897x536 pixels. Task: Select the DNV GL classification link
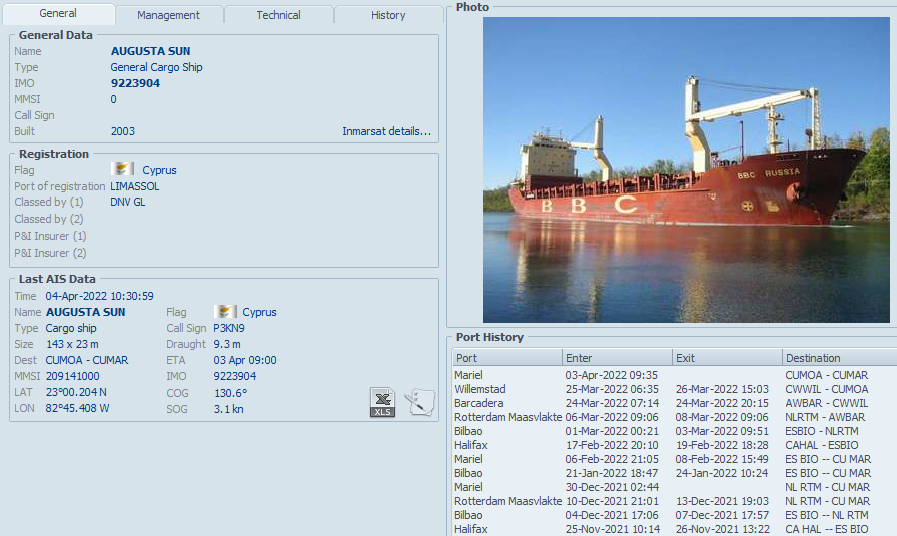tap(128, 202)
